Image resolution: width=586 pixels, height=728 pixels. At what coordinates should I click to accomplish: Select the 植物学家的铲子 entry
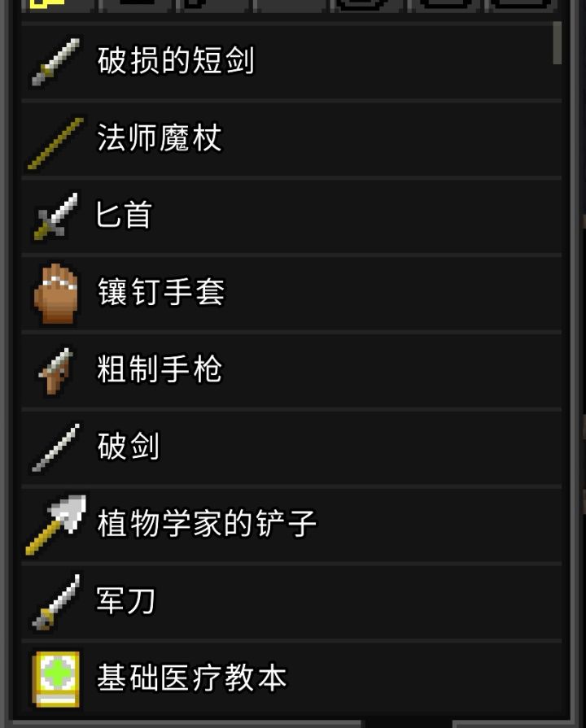click(291, 524)
